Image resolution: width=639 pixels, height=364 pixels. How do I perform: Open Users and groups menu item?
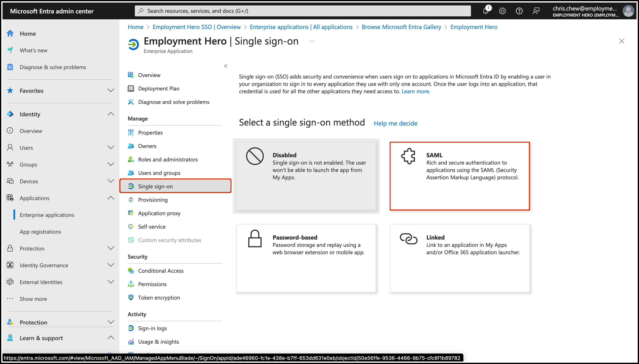click(x=159, y=173)
